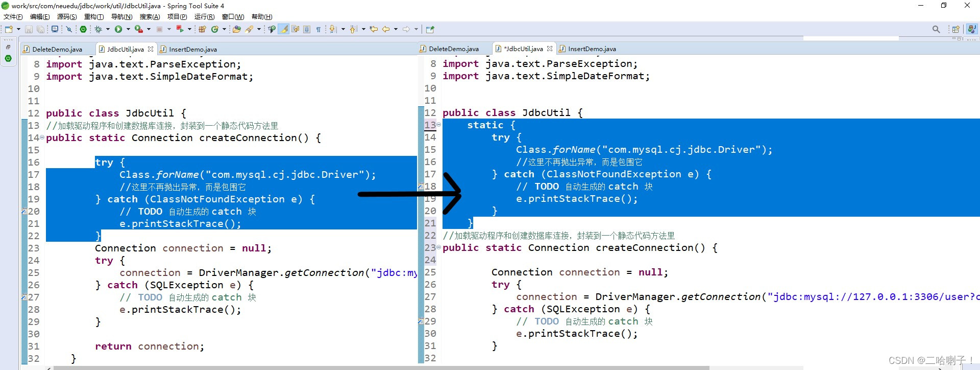Toggle the Pin Editor icon
Viewport: 980px width, 370px height.
click(x=430, y=29)
